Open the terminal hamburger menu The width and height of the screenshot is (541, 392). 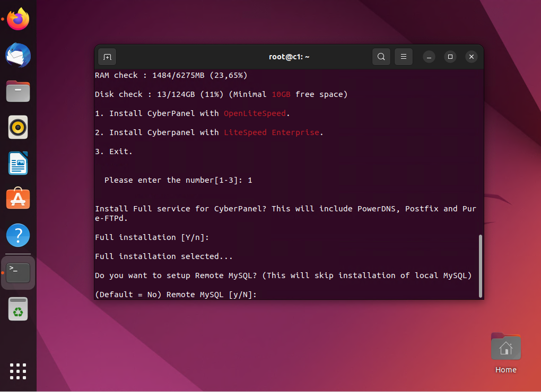[403, 57]
